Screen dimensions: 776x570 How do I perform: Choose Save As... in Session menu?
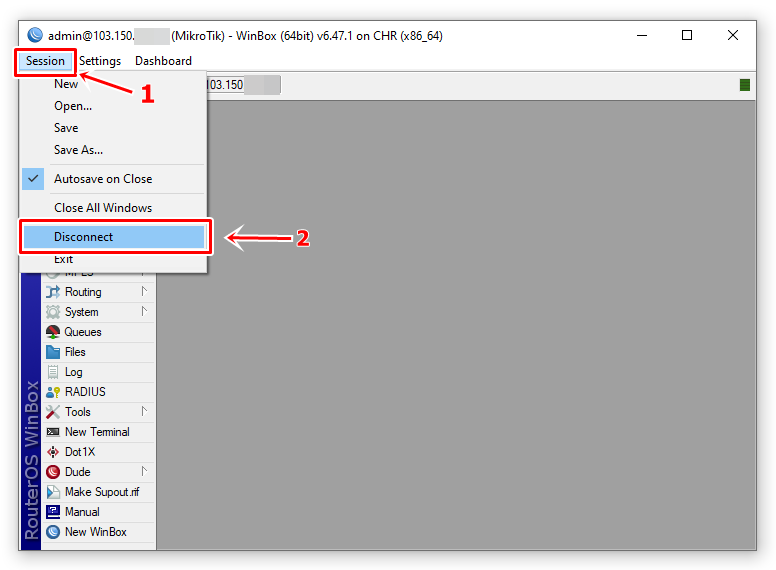pos(78,150)
